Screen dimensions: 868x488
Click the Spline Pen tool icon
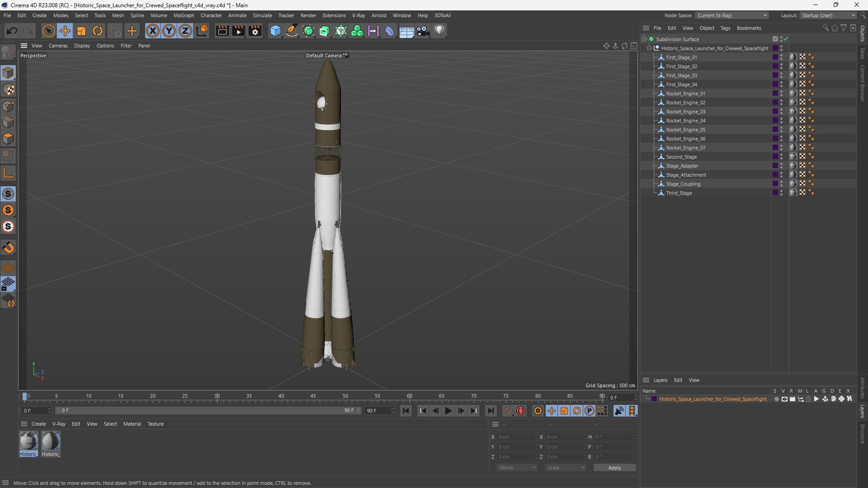click(x=292, y=31)
